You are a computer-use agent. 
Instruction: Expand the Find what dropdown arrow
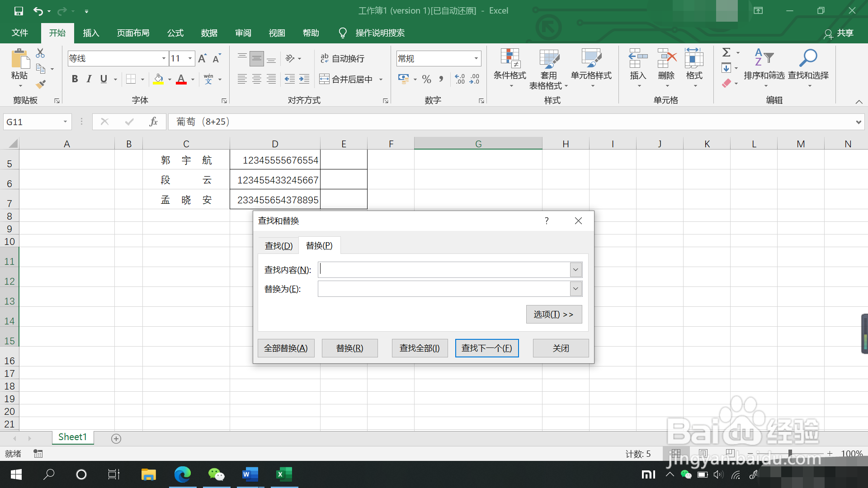click(x=576, y=270)
